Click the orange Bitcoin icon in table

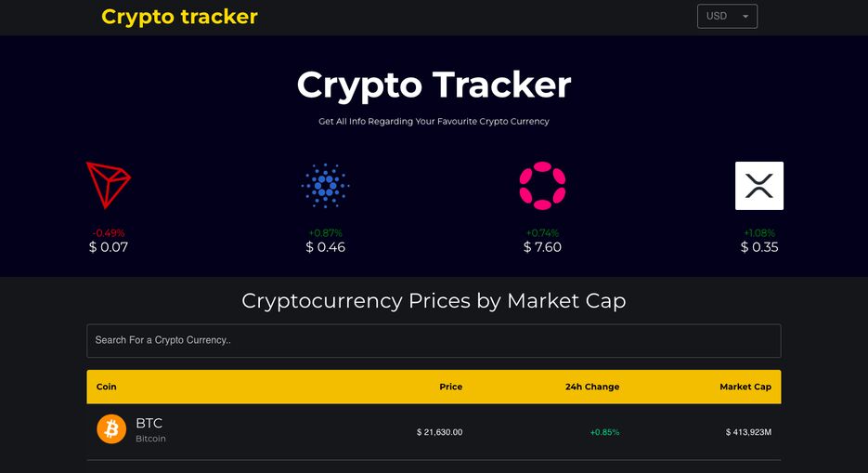click(111, 429)
